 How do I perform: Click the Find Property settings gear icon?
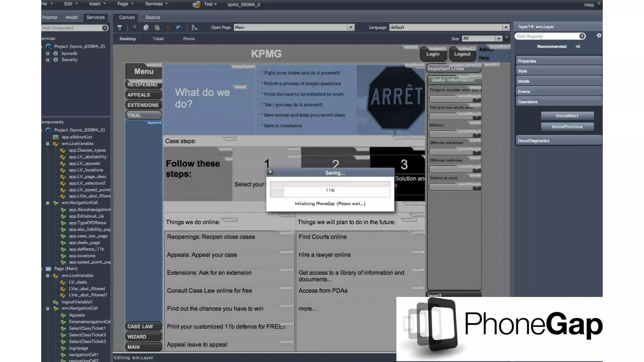tap(599, 36)
